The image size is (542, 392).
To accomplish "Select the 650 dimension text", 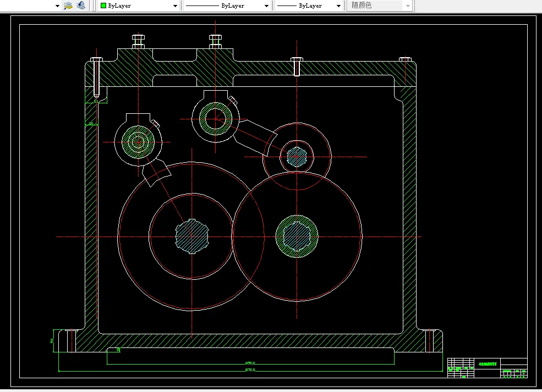I will (x=250, y=363).
